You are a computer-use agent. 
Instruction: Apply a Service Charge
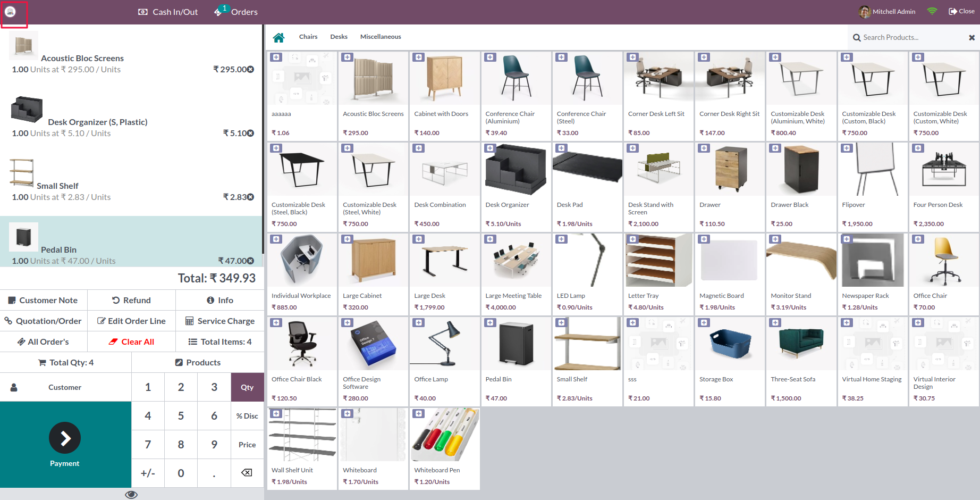click(x=219, y=321)
